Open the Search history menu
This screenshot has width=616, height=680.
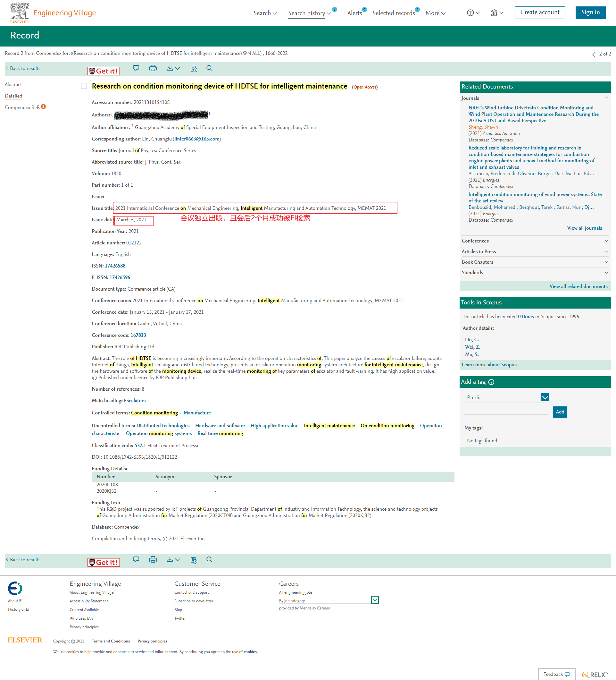(x=309, y=13)
